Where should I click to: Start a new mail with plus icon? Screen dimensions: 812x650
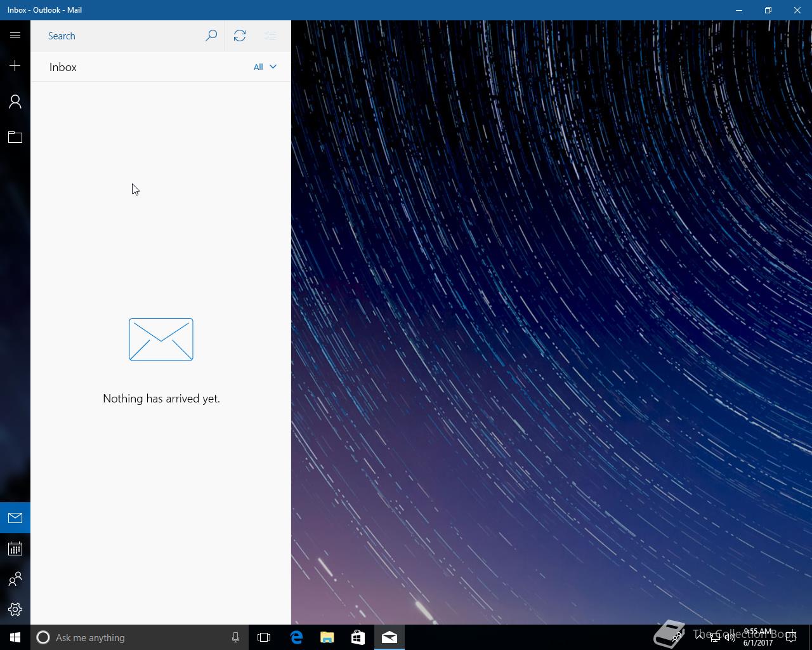15,66
